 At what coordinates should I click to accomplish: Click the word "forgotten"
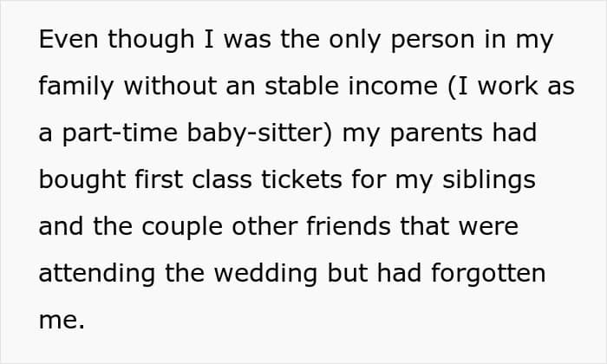point(488,275)
